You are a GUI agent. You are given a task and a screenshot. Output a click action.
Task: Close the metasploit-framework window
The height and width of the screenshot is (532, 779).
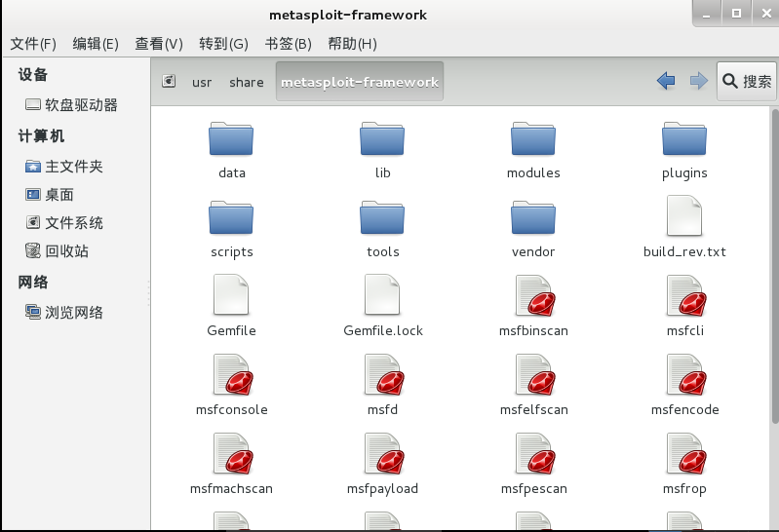click(x=766, y=14)
